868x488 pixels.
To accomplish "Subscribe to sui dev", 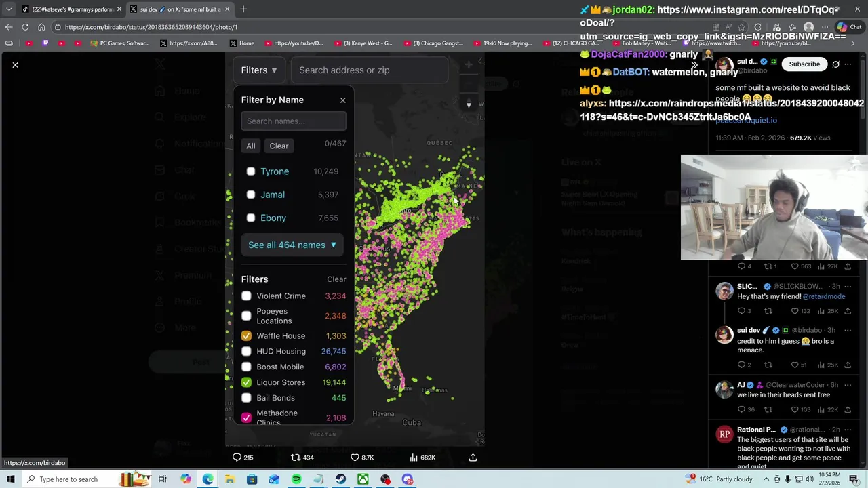I will (x=804, y=64).
